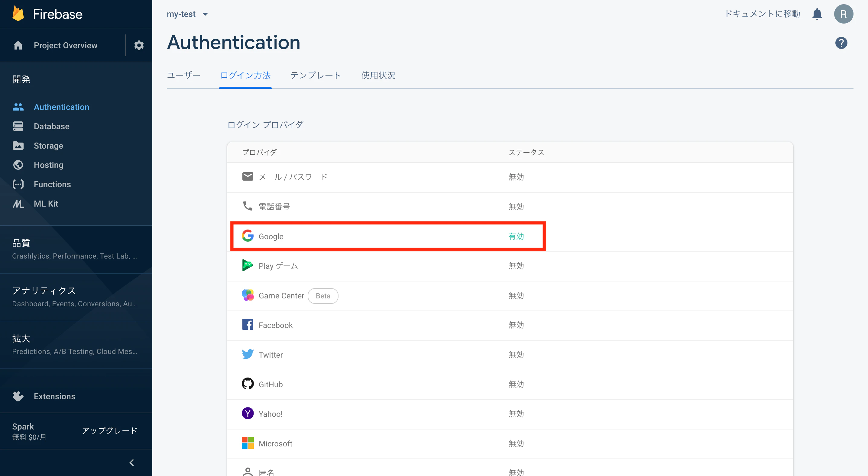Click the 無効 status in Twitter row
The height and width of the screenshot is (476, 868).
[516, 355]
